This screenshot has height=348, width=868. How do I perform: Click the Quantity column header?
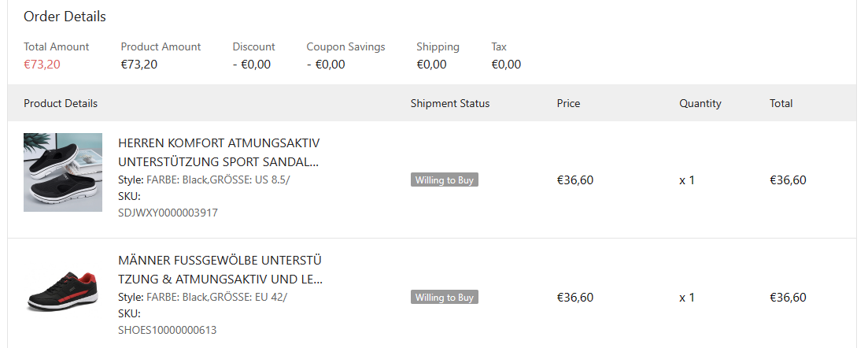click(700, 103)
